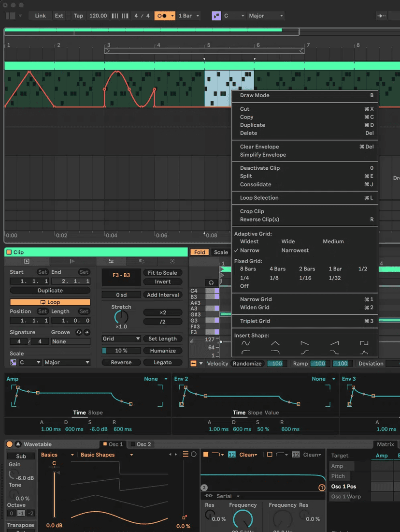Click the Stretch knob
The image size is (400, 532).
tap(121, 317)
